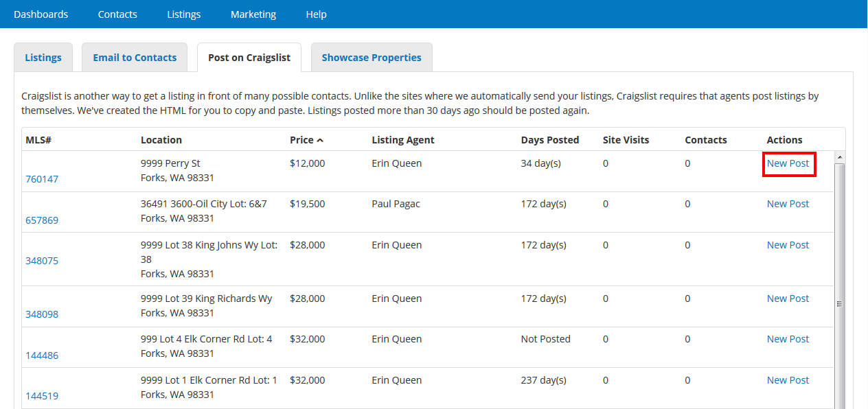Viewport: 868px width, 409px height.
Task: Click New Post for Lot 4 Elk Corner Rd
Action: point(788,339)
